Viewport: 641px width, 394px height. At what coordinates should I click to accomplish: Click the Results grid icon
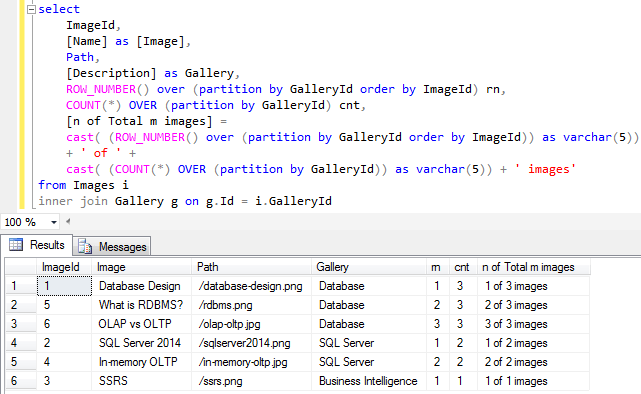point(16,245)
